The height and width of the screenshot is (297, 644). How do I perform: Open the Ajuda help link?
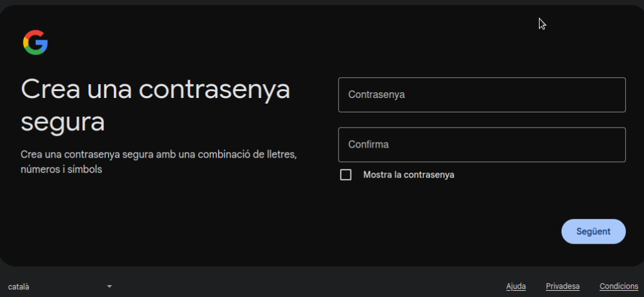click(x=516, y=286)
